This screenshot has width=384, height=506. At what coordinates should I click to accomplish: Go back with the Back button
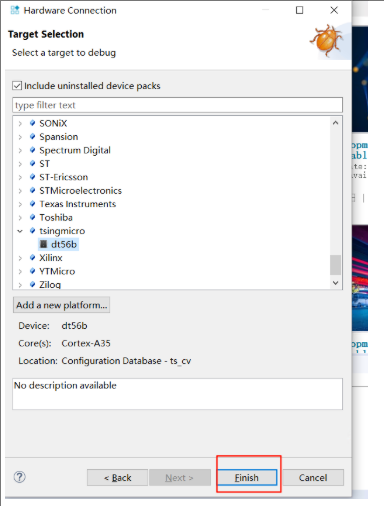[117, 478]
